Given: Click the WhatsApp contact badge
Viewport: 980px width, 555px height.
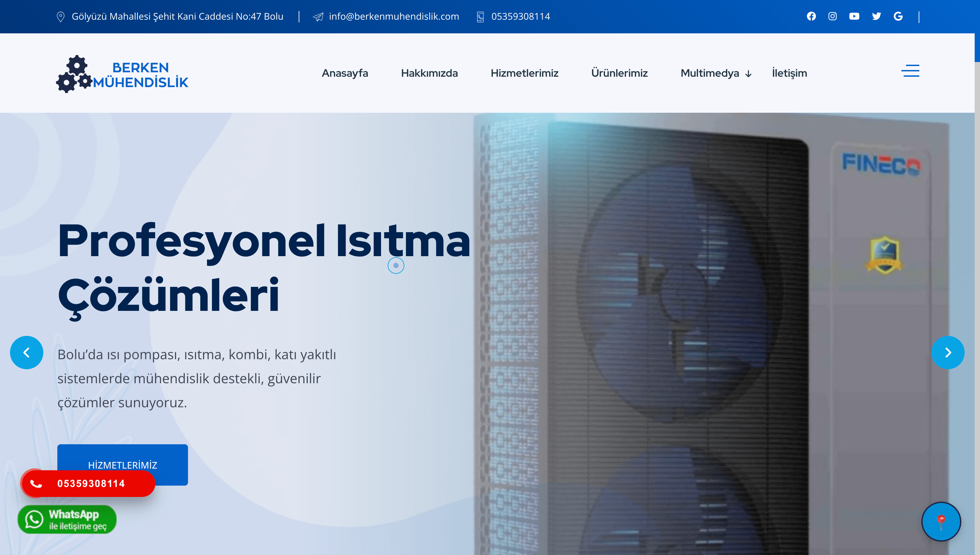Looking at the screenshot, I should pos(67,520).
